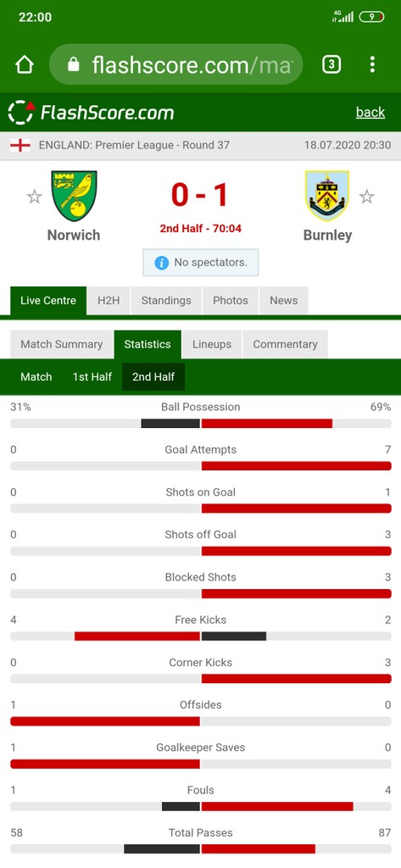
Task: Tap the Burnley team name
Action: point(327,236)
